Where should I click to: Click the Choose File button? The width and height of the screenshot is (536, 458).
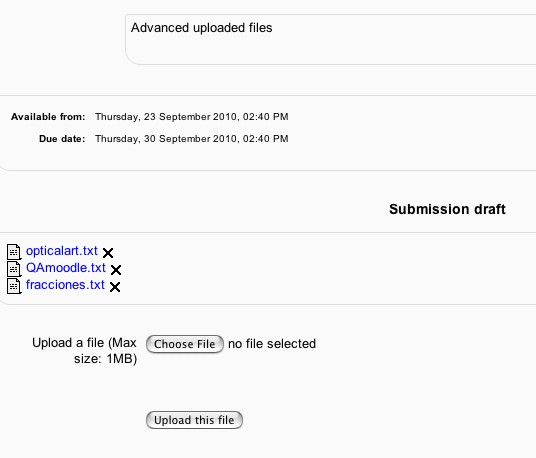click(x=185, y=344)
